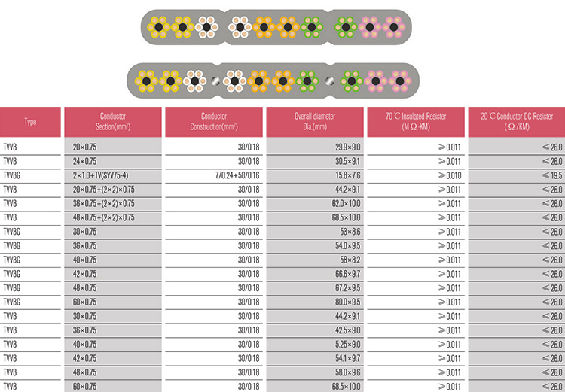Viewport: 565px width, 392px height.
Task: Click the Conductor Construction header cell
Action: [x=214, y=122]
